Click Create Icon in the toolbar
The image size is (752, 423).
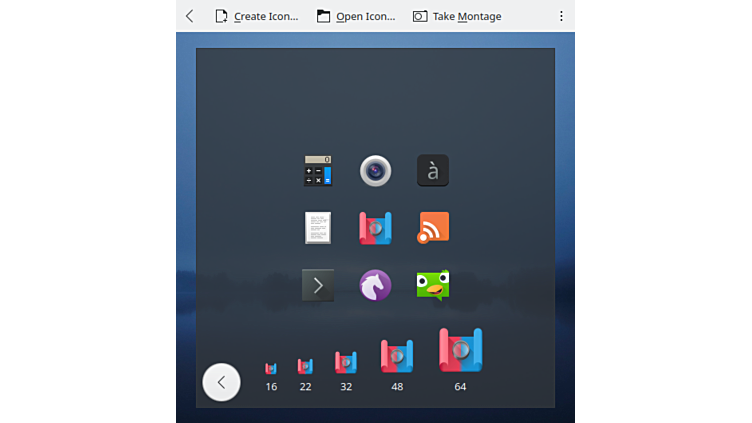(x=256, y=16)
